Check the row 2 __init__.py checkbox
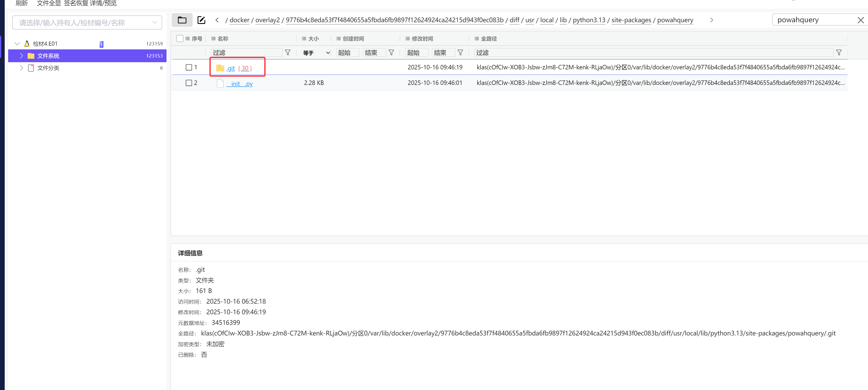The height and width of the screenshot is (390, 868). pos(189,83)
